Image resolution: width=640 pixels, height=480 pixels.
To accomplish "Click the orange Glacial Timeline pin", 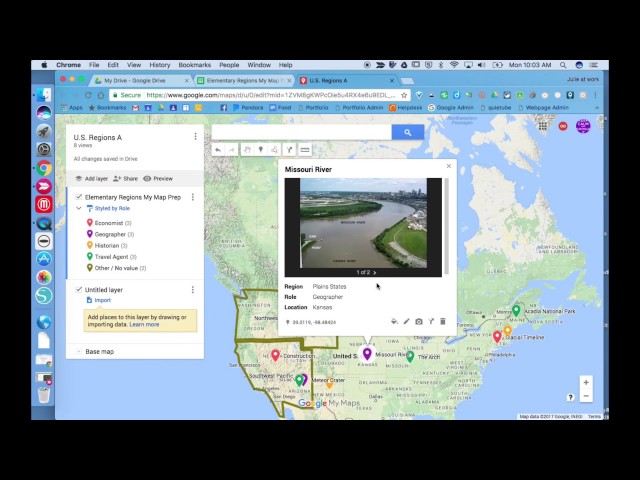I will (507, 330).
